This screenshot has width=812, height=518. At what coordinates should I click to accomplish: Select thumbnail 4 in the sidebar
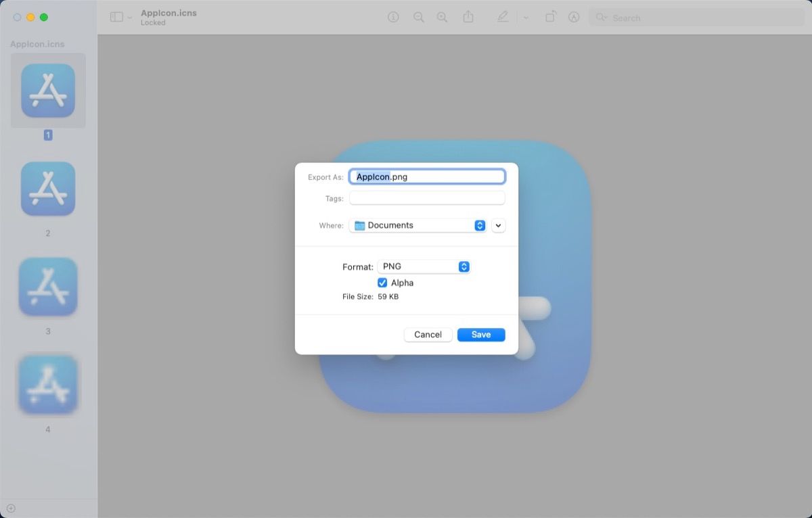48,385
